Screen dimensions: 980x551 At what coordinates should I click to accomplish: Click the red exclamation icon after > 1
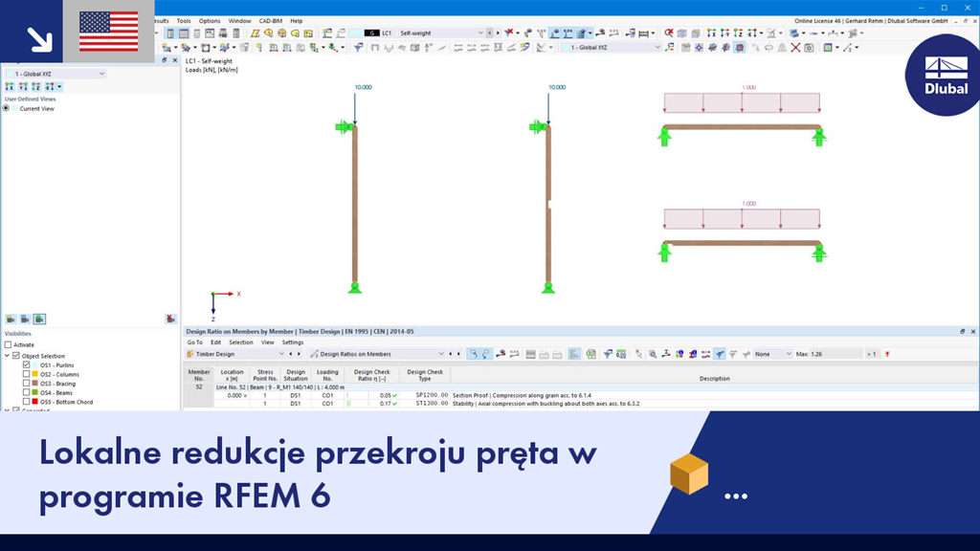click(x=887, y=354)
